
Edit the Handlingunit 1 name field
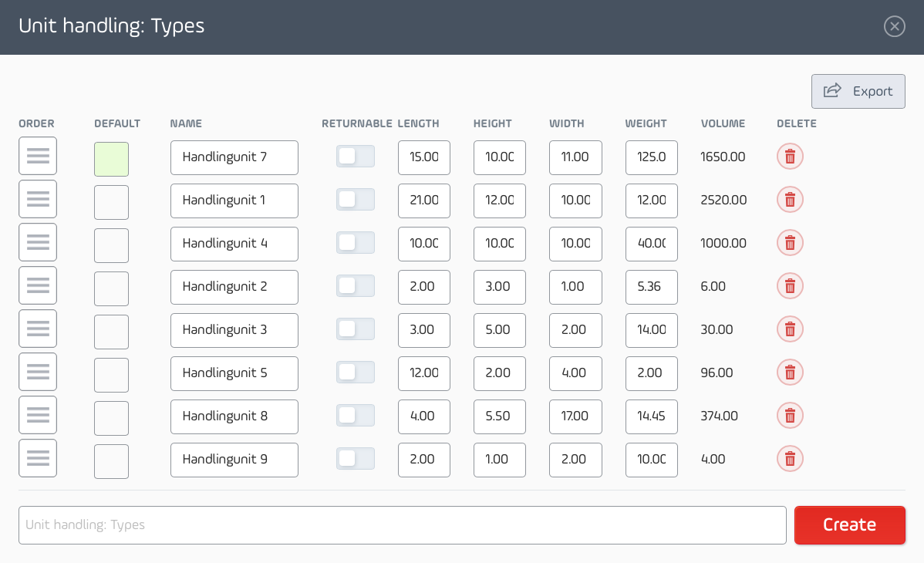tap(234, 201)
